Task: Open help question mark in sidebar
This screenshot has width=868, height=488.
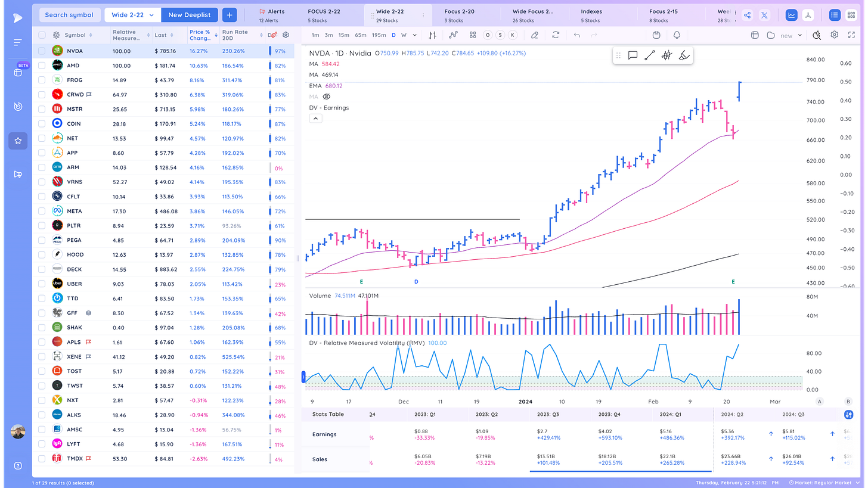Action: coord(18,465)
